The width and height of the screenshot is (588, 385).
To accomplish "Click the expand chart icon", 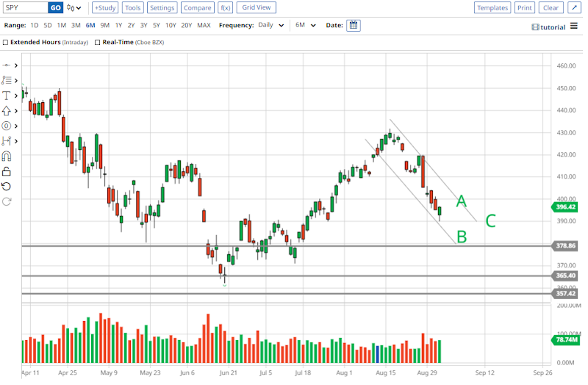I will pos(575,8).
